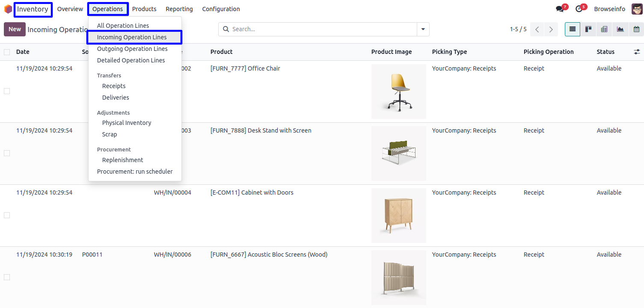644x308 pixels.
Task: Go to next page of records
Action: click(x=551, y=30)
